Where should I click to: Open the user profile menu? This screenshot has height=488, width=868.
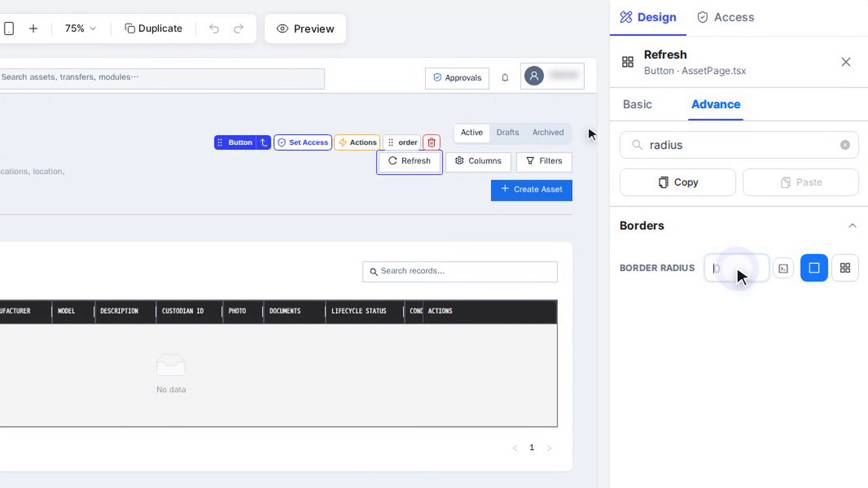click(552, 76)
